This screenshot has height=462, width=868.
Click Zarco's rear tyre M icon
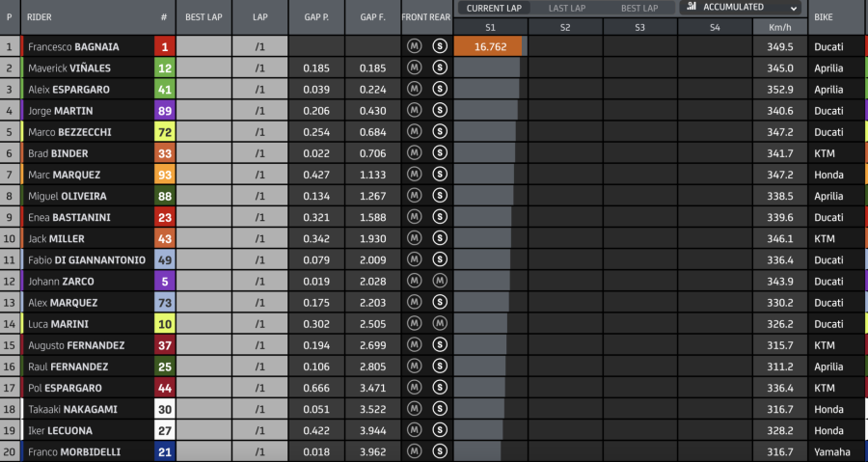tap(440, 281)
